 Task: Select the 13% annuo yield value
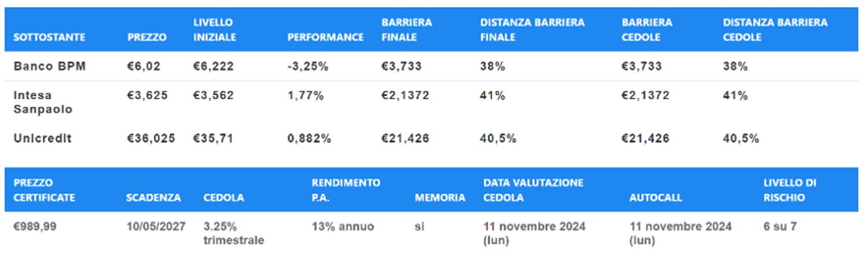[343, 227]
